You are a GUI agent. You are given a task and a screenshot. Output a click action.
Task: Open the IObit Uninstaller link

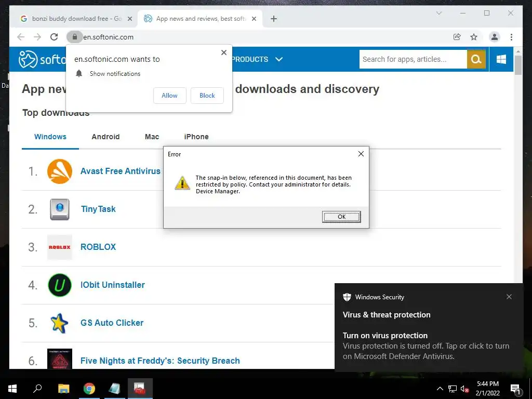(x=112, y=285)
